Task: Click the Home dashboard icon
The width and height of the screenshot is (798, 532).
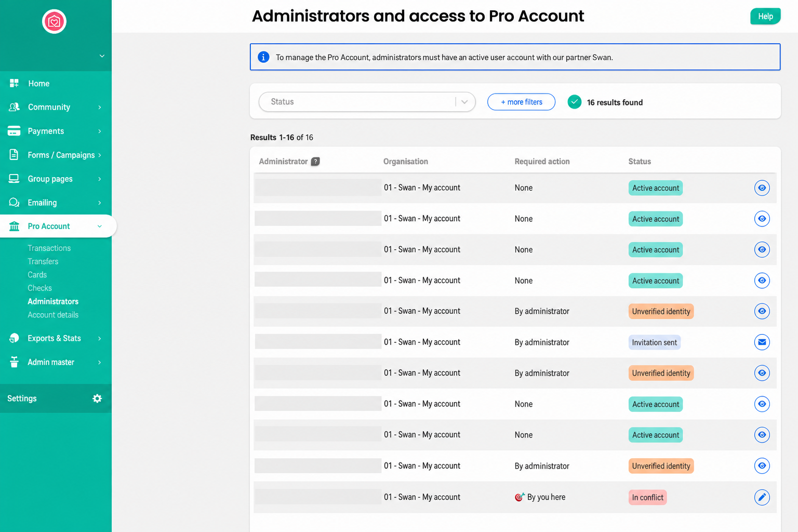Action: coord(14,83)
